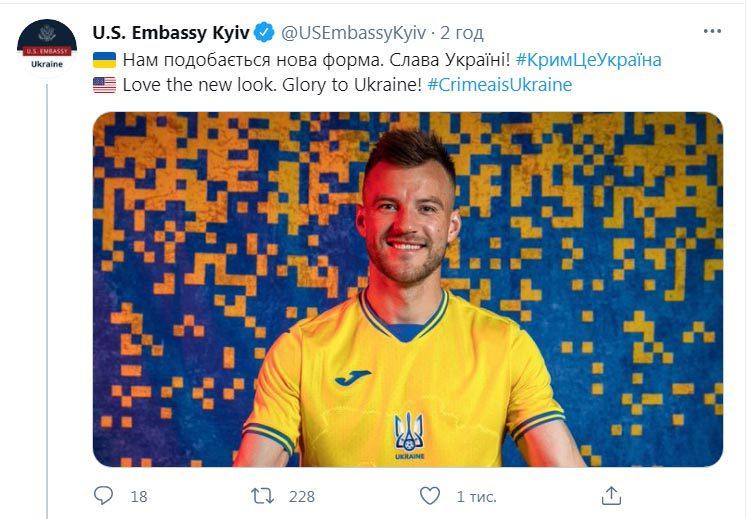Click the reply count 18
The height and width of the screenshot is (519, 747).
[139, 496]
